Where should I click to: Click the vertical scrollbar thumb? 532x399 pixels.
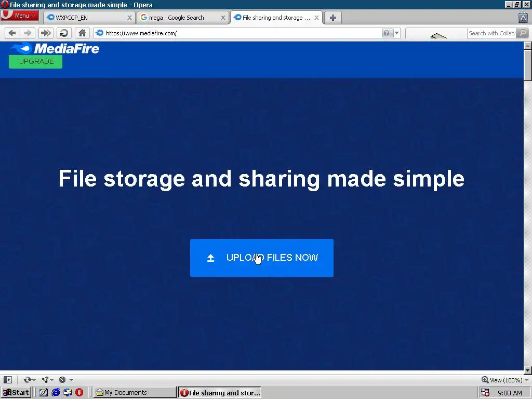click(x=528, y=65)
